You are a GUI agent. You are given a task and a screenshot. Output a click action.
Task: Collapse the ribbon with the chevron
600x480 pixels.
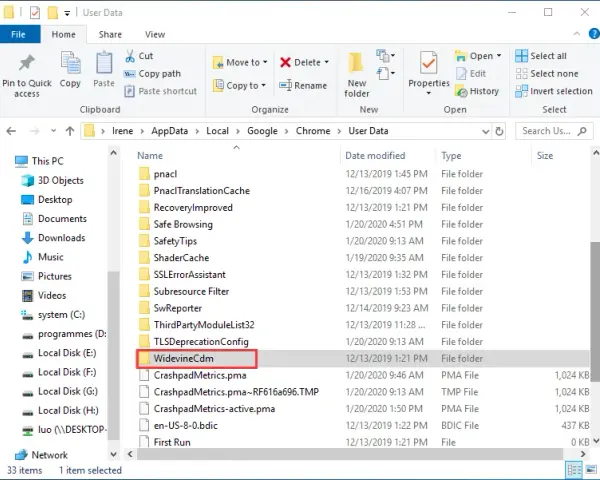click(577, 34)
